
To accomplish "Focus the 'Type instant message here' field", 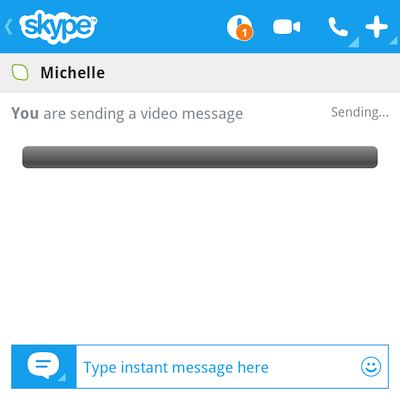I will [232, 367].
